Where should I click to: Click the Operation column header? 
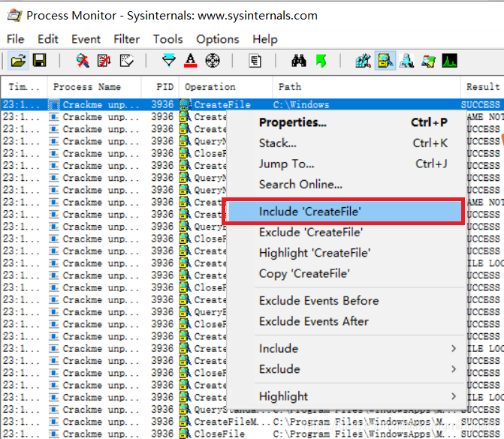pos(226,87)
